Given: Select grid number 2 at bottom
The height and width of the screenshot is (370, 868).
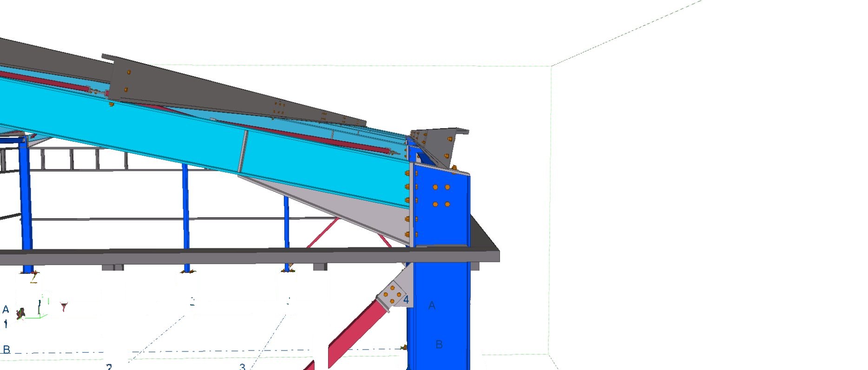Looking at the screenshot, I should click(109, 367).
